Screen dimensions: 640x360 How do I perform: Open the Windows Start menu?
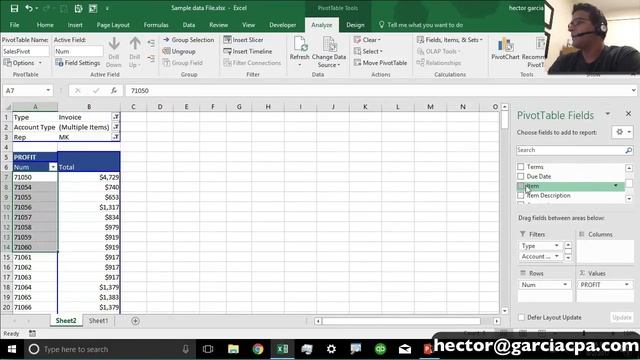pos(12,349)
